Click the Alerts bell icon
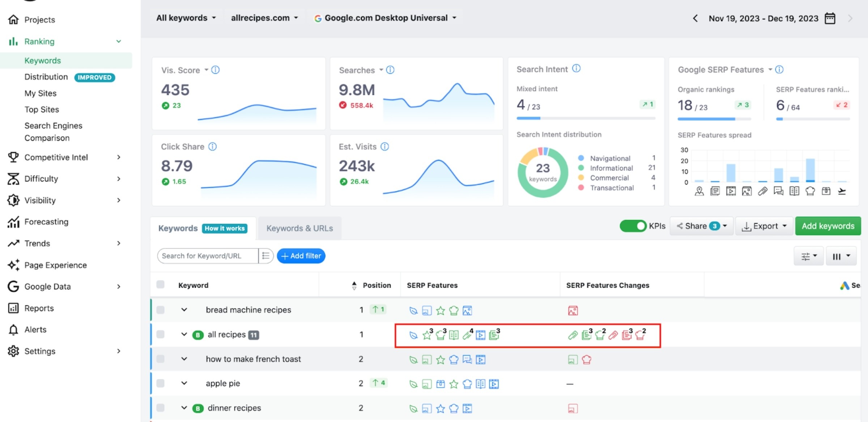Viewport: 868px width, 422px height. pos(13,330)
